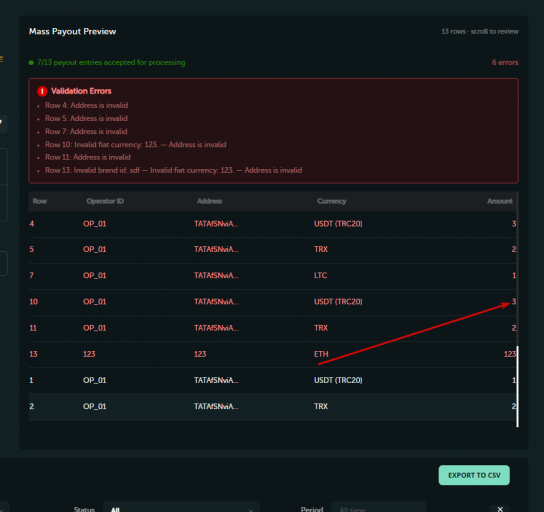The height and width of the screenshot is (512, 544).
Task: Click the Period filter label
Action: click(x=312, y=509)
